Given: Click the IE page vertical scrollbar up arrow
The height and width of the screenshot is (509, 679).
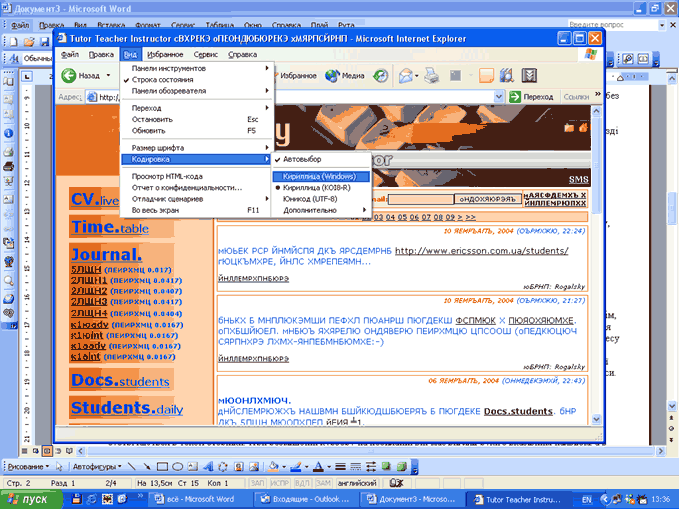Looking at the screenshot, I should tap(596, 111).
